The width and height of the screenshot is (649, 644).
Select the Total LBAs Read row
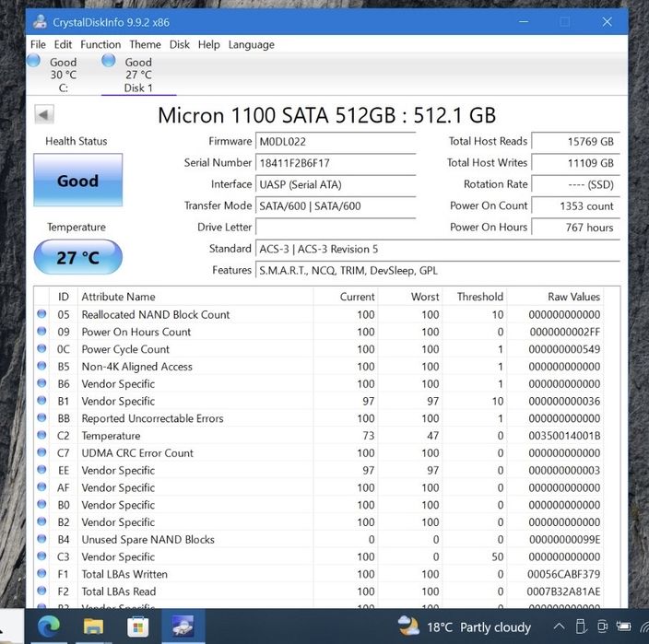click(319, 591)
